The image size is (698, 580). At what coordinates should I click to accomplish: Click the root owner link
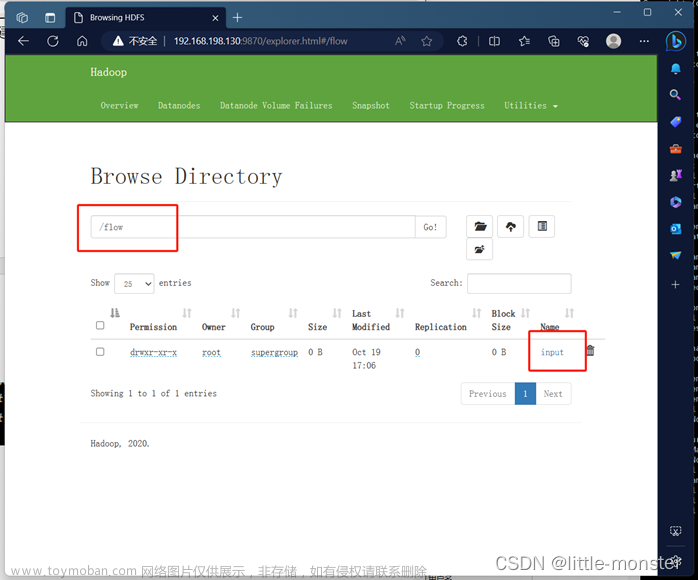[x=211, y=352]
